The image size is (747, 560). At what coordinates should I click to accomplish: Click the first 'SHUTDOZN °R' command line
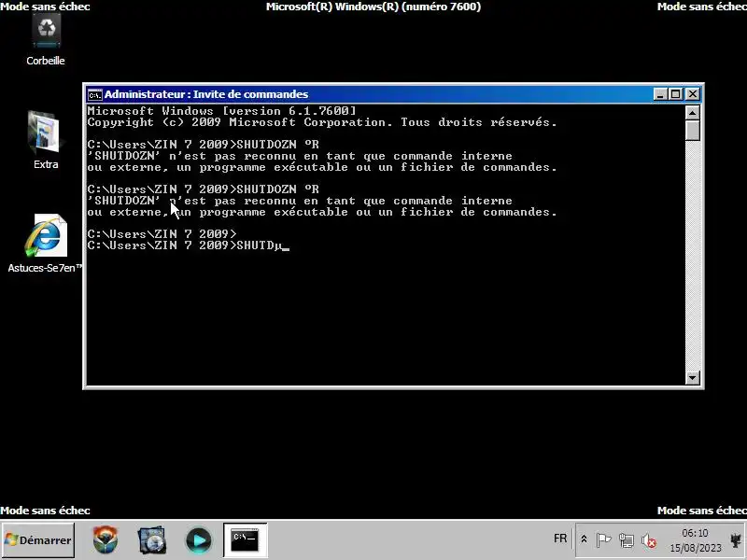(203, 145)
